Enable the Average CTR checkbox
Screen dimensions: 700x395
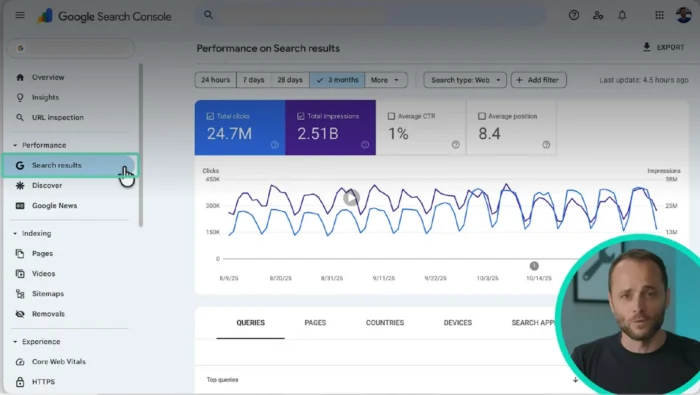pos(391,116)
